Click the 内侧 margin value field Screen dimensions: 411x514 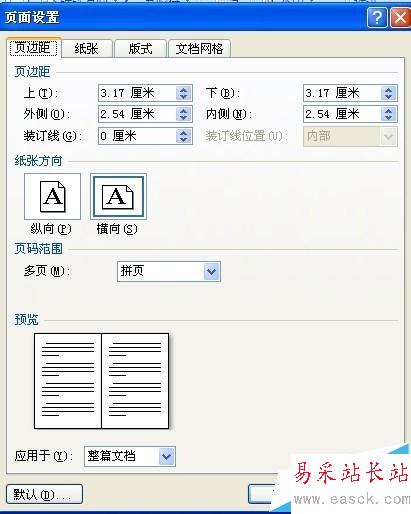342,114
